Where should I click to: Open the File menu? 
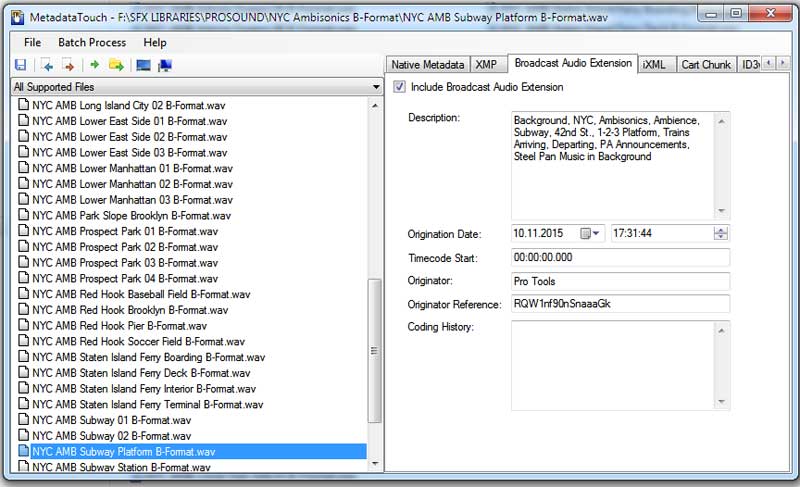(x=32, y=42)
